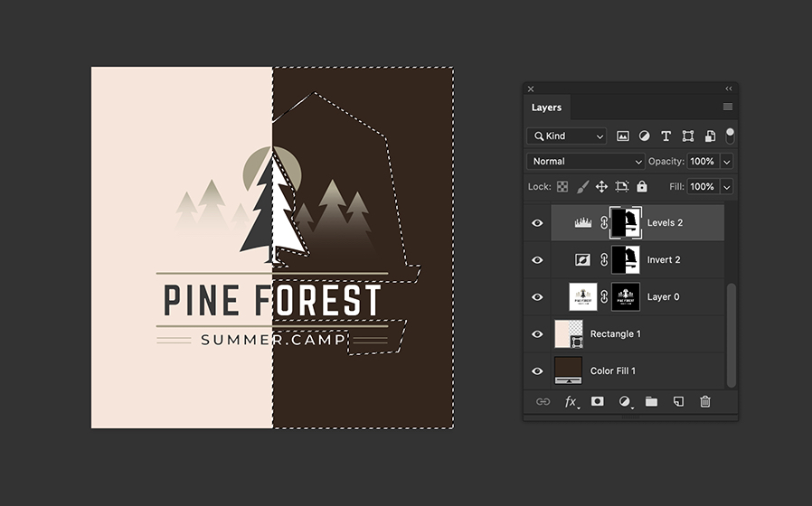Lock artboard nesting icon
Viewport: 812px width, 506px height.
pyautogui.click(x=622, y=186)
